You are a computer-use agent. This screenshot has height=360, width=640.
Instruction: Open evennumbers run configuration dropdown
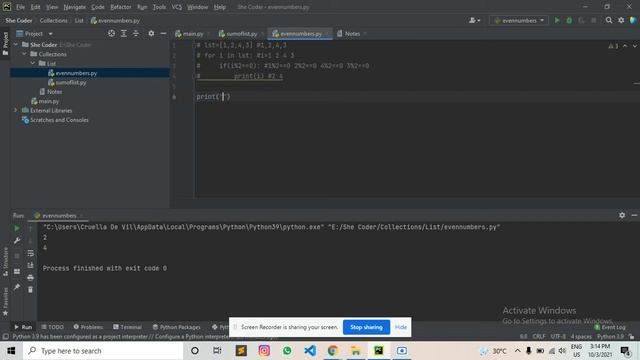coord(519,20)
